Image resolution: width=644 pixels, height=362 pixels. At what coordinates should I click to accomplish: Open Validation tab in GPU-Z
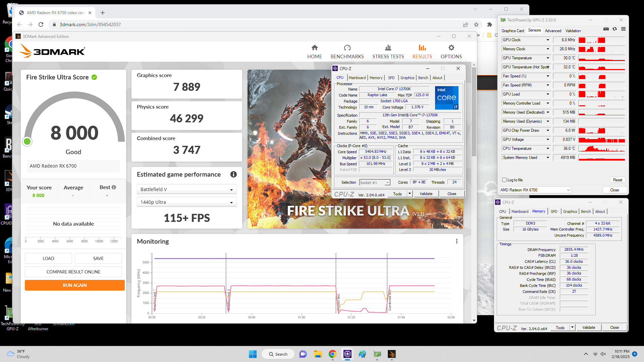tap(573, 31)
